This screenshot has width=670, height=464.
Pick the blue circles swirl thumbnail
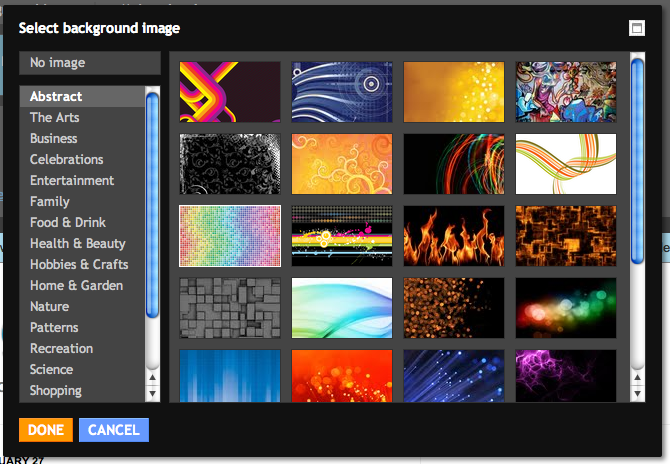pyautogui.click(x=341, y=92)
